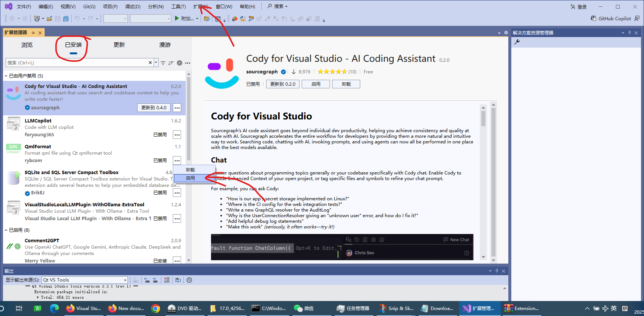Click the Find in Files toolbar icon
The width and height of the screenshot is (644, 316).
coord(207,19)
